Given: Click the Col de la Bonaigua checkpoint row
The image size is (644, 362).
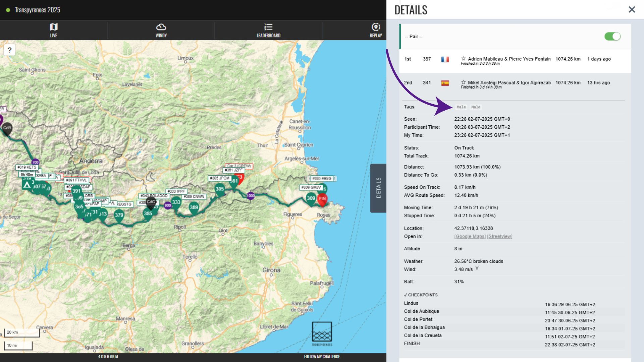Looking at the screenshot, I should click(514, 328).
